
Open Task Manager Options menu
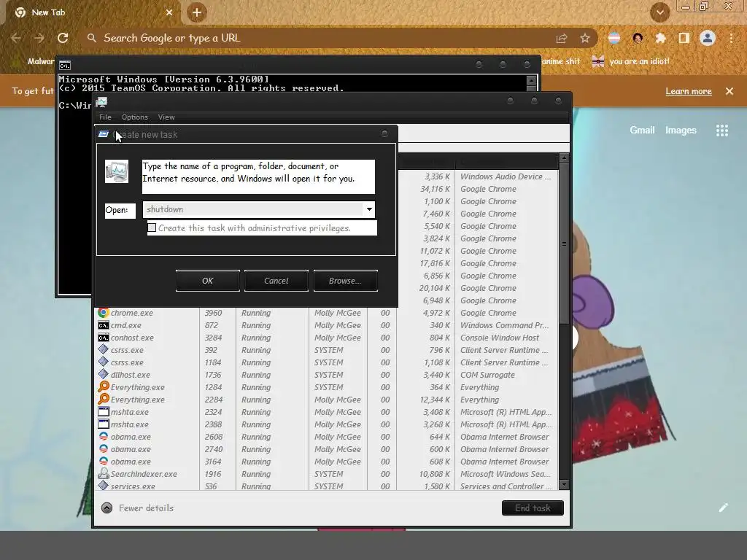click(x=135, y=117)
